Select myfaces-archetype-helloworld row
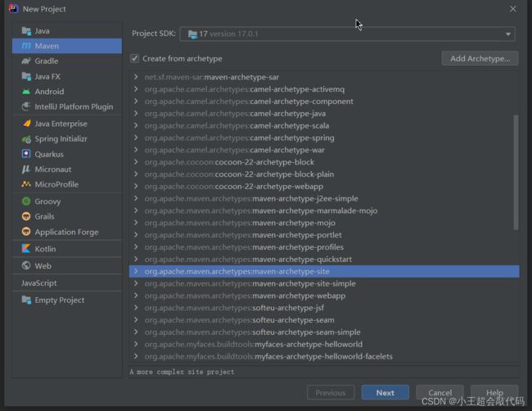This screenshot has width=532, height=411. pos(324,344)
